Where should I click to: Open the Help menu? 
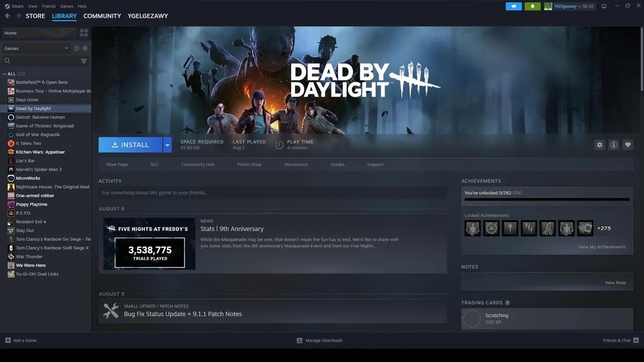click(82, 6)
